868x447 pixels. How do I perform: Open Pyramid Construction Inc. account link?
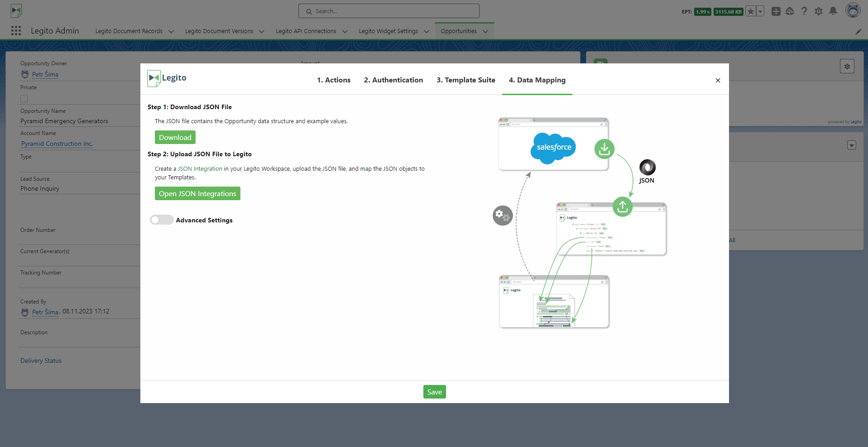pos(57,144)
